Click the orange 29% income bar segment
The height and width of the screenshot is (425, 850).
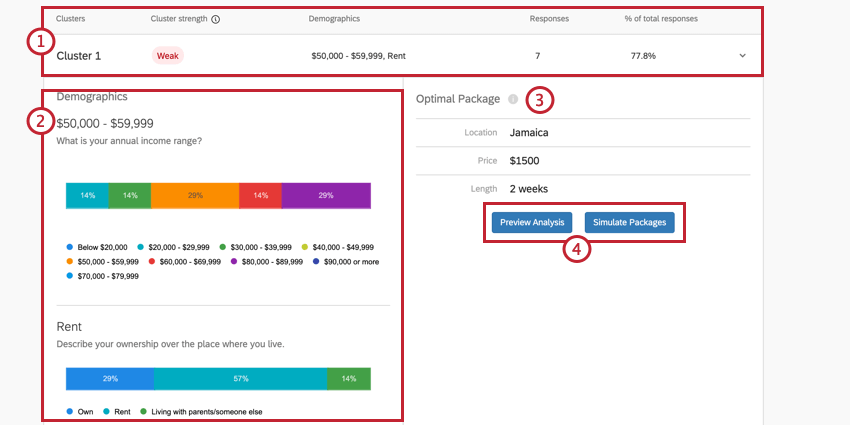pos(195,195)
